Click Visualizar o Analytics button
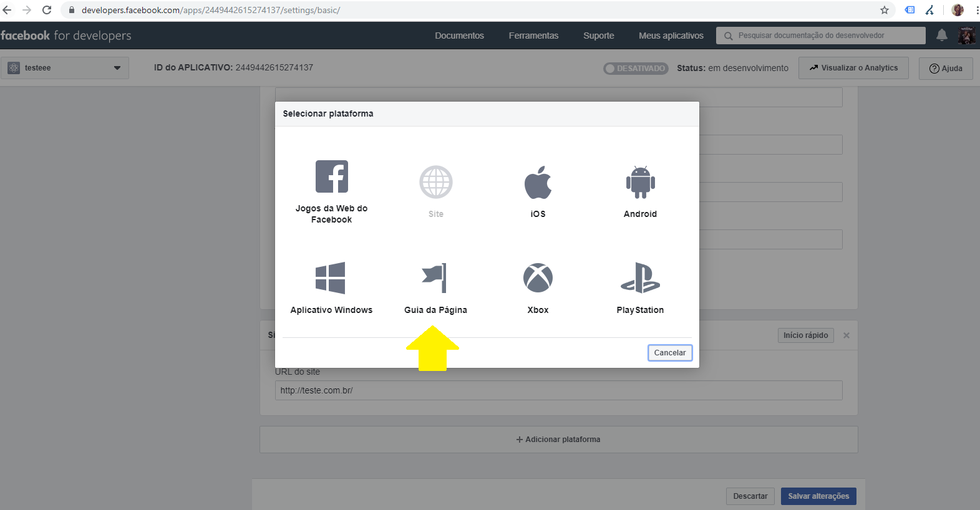Viewport: 980px width, 510px height. [x=853, y=68]
